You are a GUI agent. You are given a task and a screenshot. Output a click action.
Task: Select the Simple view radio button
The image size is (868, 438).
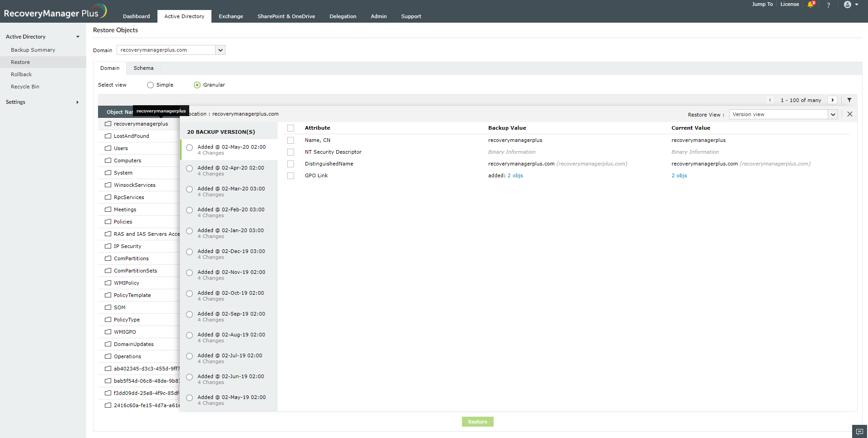(x=150, y=85)
